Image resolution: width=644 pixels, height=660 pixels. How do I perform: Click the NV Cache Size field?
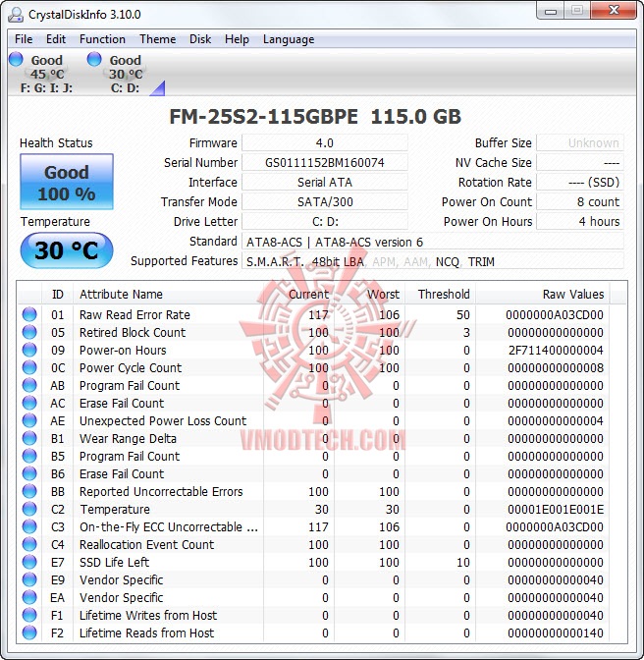pyautogui.click(x=580, y=163)
